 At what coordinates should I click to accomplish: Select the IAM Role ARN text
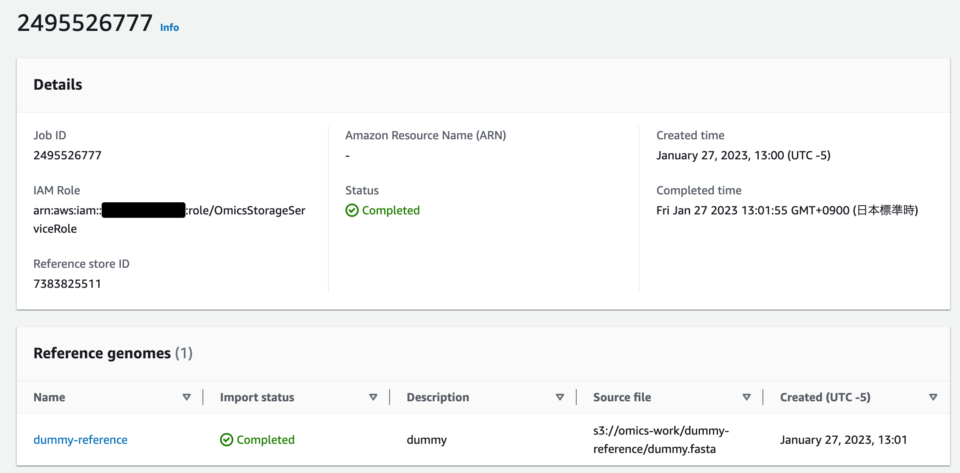point(170,220)
